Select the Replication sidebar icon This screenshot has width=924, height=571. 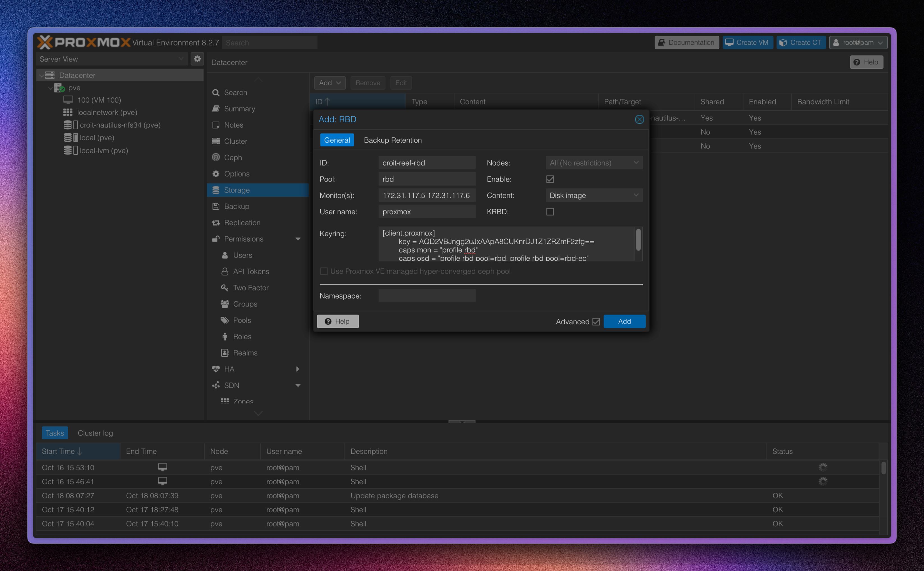coord(215,223)
